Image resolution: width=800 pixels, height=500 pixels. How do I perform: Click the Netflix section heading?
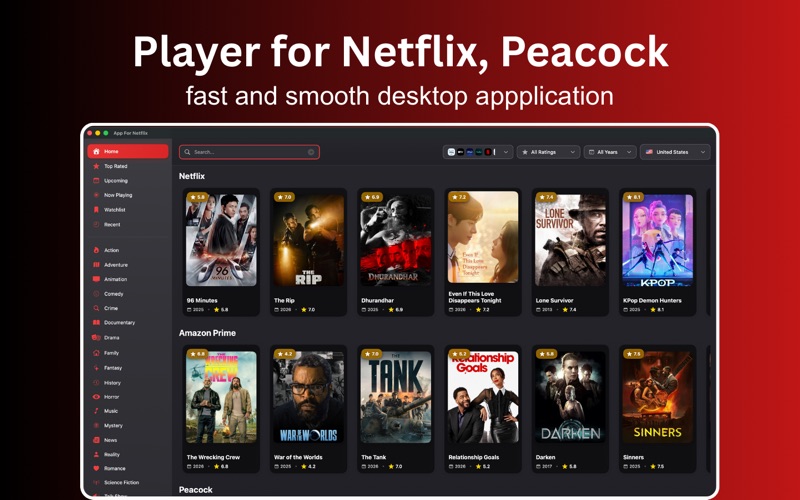192,176
